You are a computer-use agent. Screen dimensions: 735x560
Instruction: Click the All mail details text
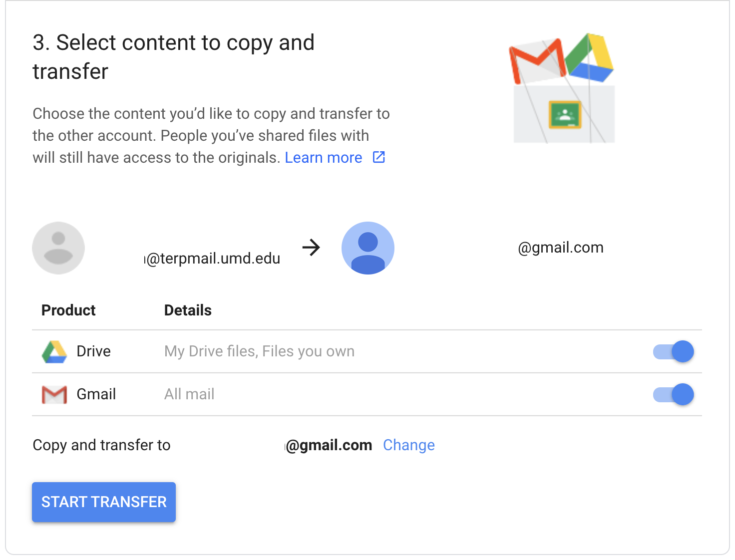[x=189, y=394]
